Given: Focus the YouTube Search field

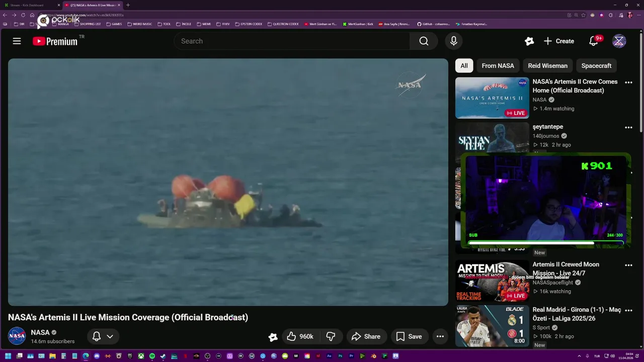Looking at the screenshot, I should click(x=292, y=41).
